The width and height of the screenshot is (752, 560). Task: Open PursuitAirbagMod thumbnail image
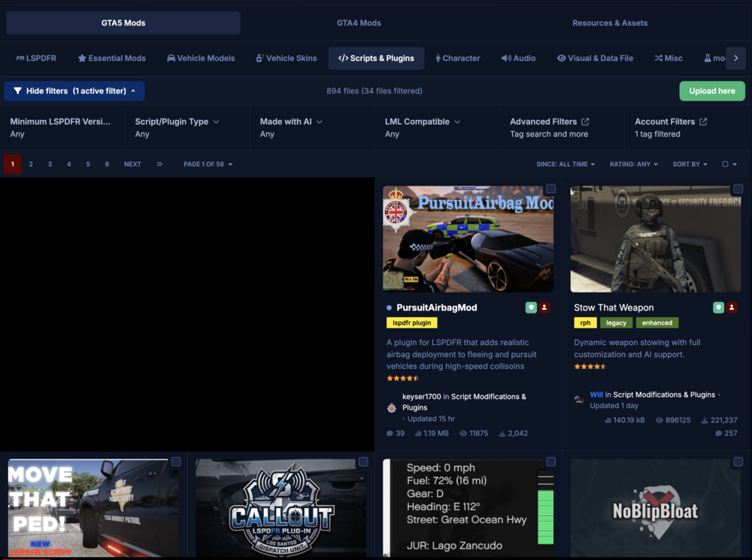pyautogui.click(x=468, y=239)
